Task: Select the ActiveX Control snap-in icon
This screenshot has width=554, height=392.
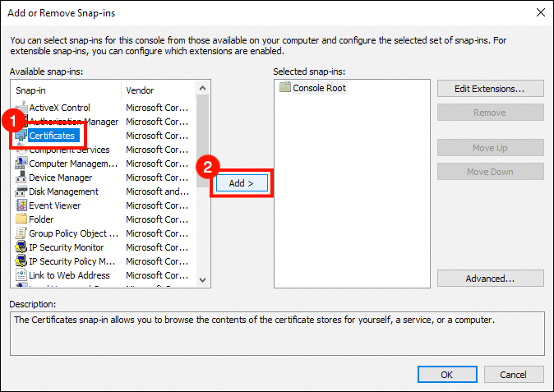Action: click(x=22, y=108)
